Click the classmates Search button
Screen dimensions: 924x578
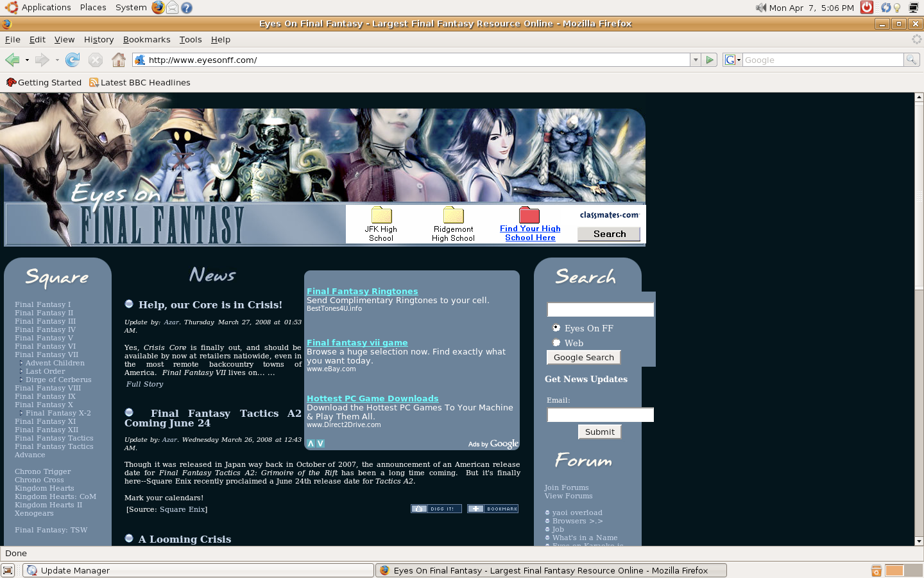coord(609,234)
